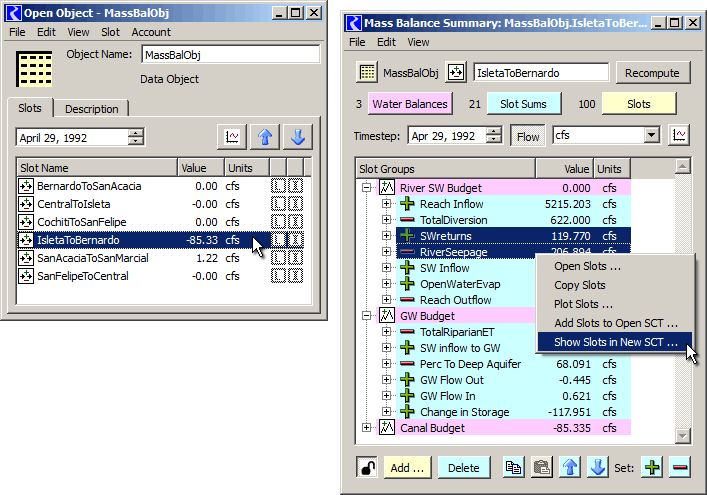
Task: Click the Add ... button
Action: tap(407, 468)
